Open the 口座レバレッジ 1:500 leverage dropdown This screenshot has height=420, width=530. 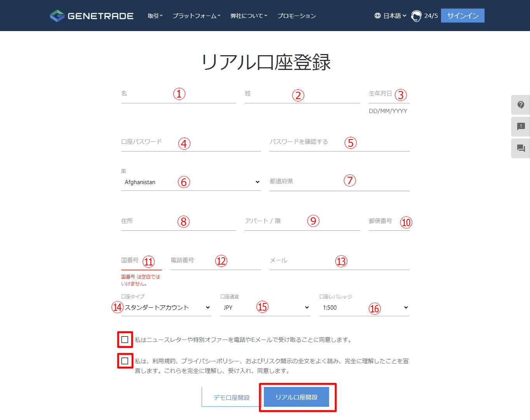point(364,307)
